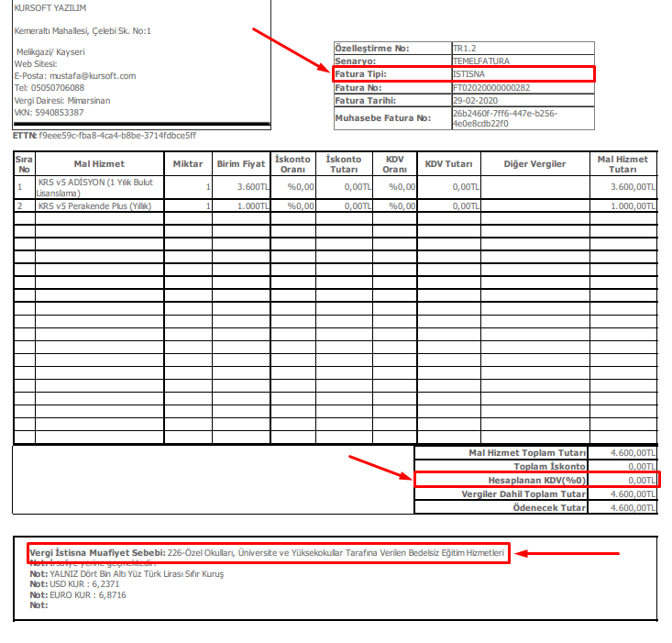
Task: Click the Diğer Vergiler column header
Action: point(534,164)
